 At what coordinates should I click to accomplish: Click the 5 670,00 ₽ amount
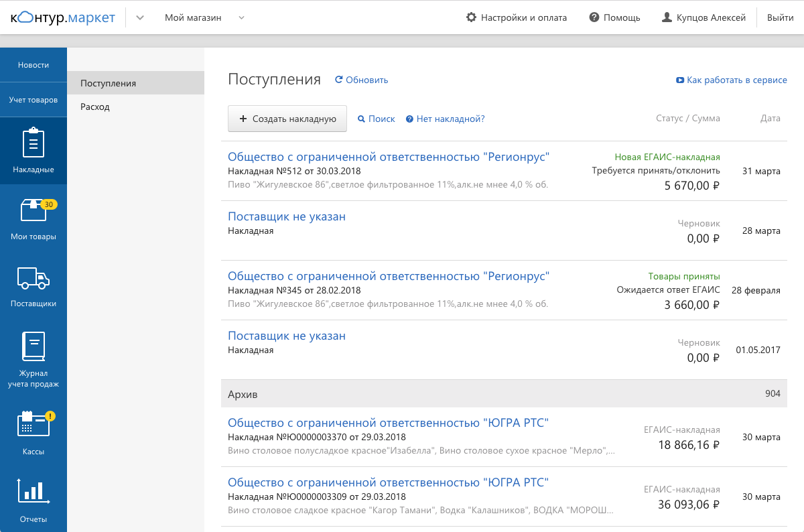point(692,186)
